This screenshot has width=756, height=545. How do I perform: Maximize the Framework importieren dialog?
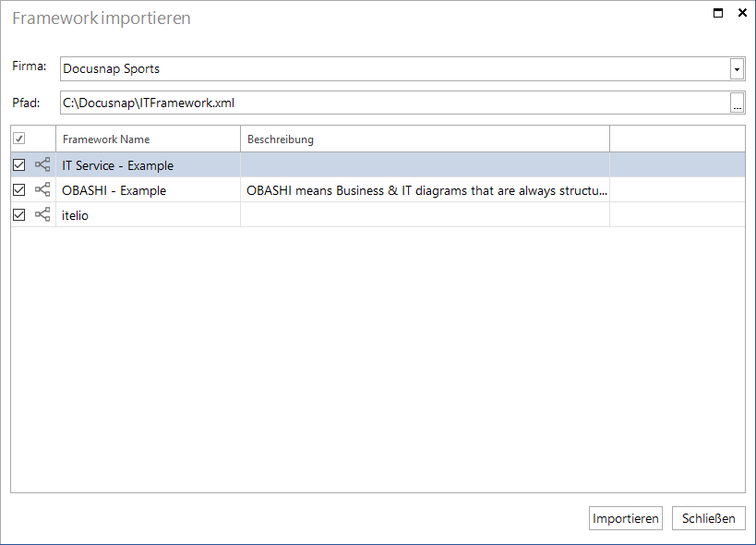[x=718, y=13]
